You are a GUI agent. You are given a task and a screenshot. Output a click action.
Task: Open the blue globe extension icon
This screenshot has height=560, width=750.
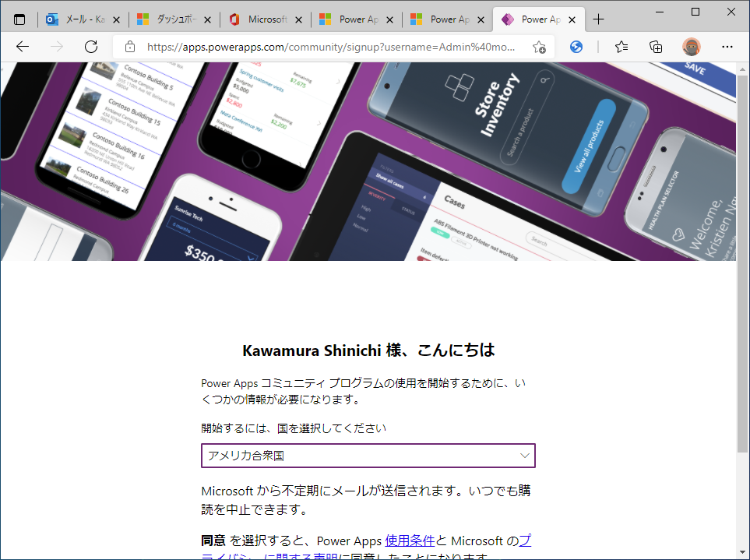(x=576, y=47)
